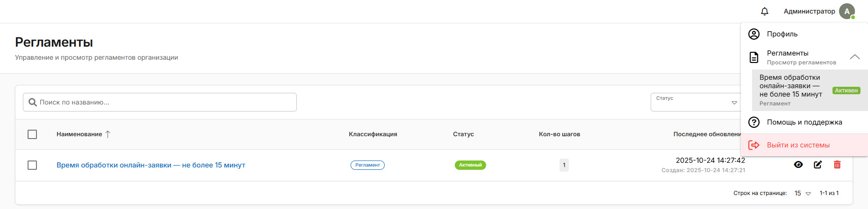Click the Статус column header

tap(463, 134)
